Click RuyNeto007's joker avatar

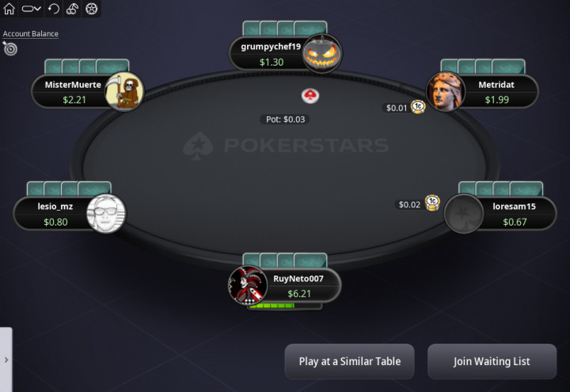pos(248,285)
